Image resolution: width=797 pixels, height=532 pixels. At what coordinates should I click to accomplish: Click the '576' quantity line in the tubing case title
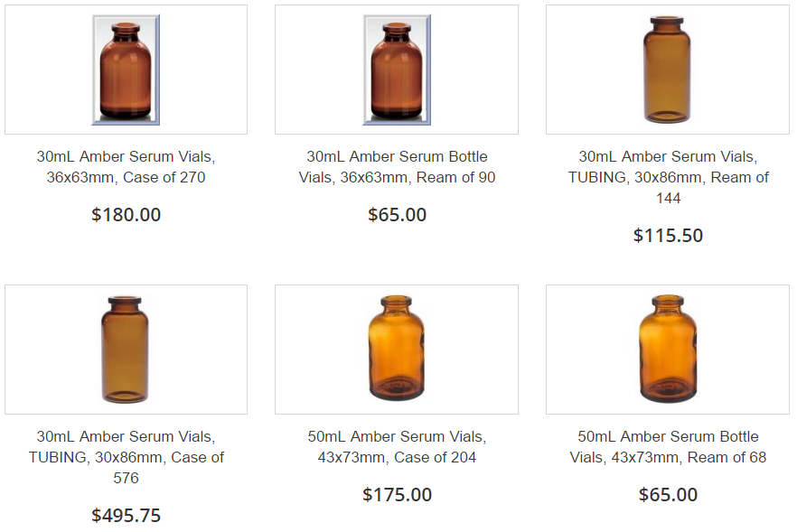[127, 478]
